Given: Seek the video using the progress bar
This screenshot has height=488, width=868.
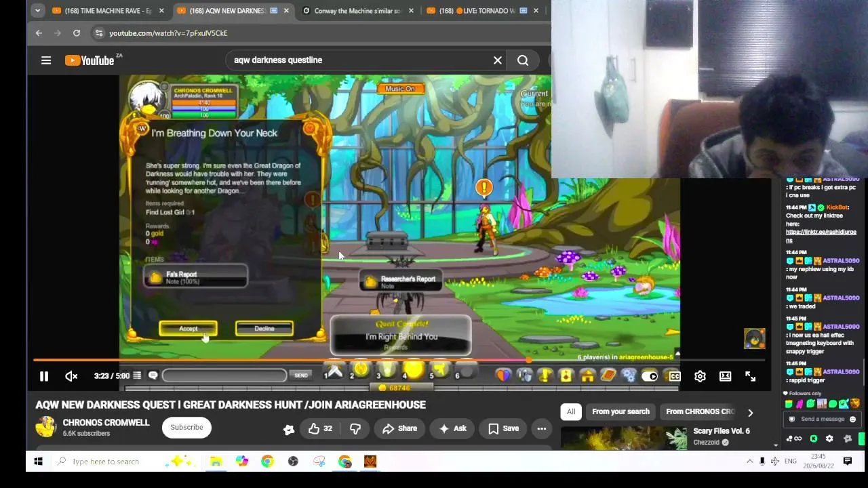Looking at the screenshot, I should click(x=399, y=360).
